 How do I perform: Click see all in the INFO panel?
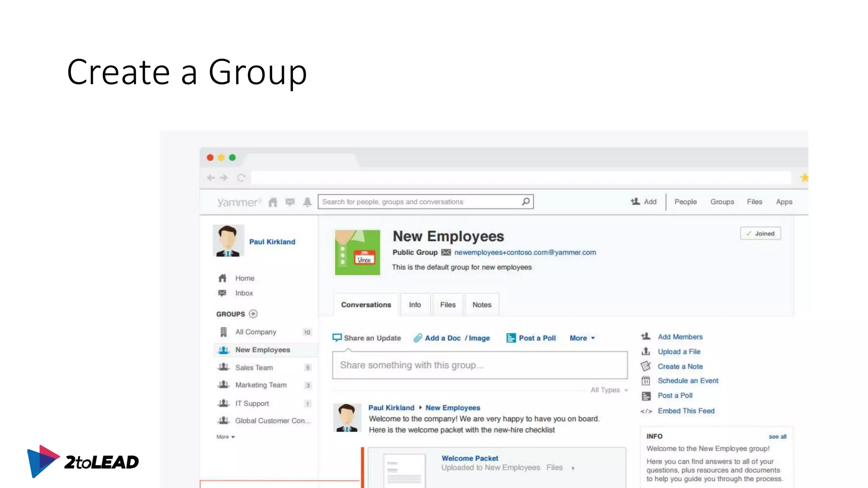click(778, 437)
